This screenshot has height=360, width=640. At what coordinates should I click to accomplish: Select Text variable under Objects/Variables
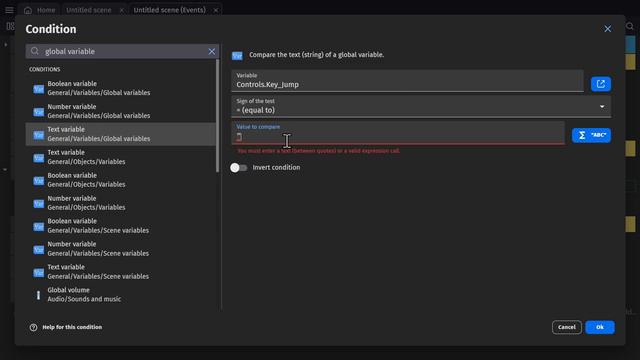(x=120, y=157)
